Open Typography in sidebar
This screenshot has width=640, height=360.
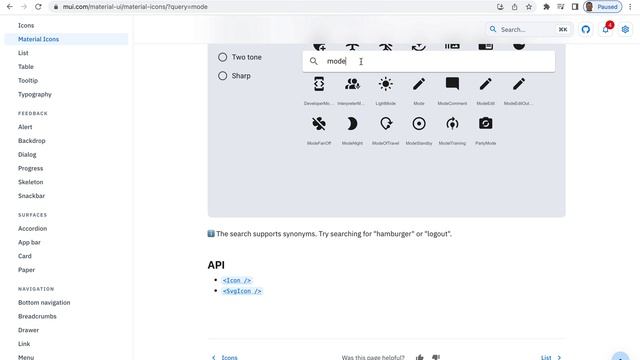point(35,94)
